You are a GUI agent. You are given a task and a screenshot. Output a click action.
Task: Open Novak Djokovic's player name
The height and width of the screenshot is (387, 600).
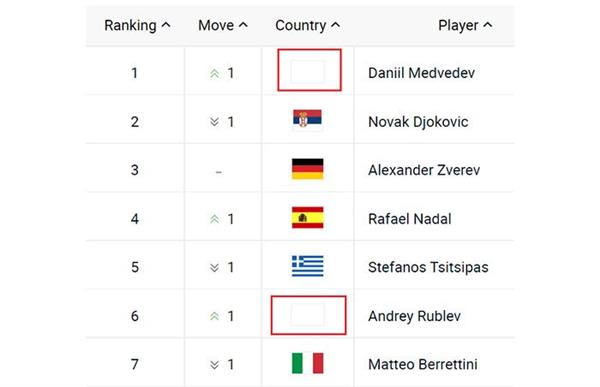(x=418, y=122)
